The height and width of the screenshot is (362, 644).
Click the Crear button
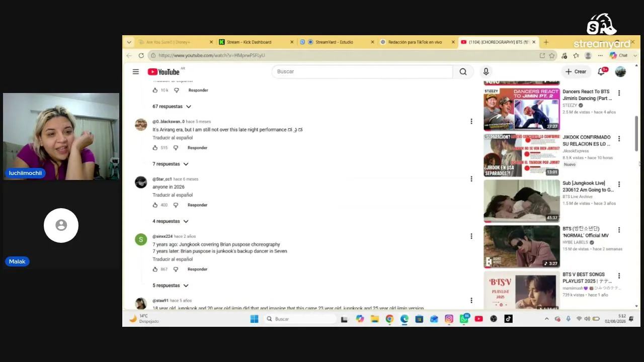pos(576,71)
